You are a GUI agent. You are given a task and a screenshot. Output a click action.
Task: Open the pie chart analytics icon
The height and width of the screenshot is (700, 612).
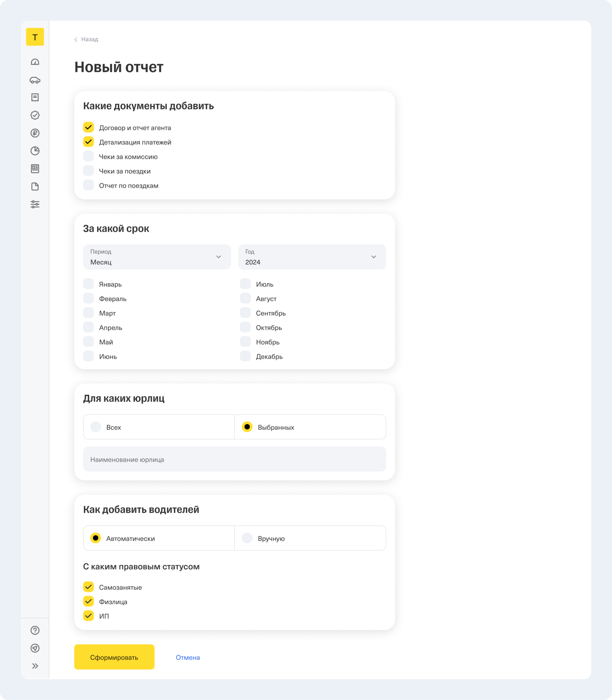(x=35, y=151)
